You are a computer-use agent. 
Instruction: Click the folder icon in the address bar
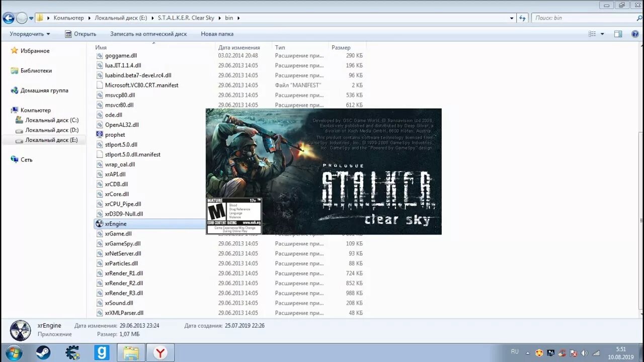[x=40, y=18]
